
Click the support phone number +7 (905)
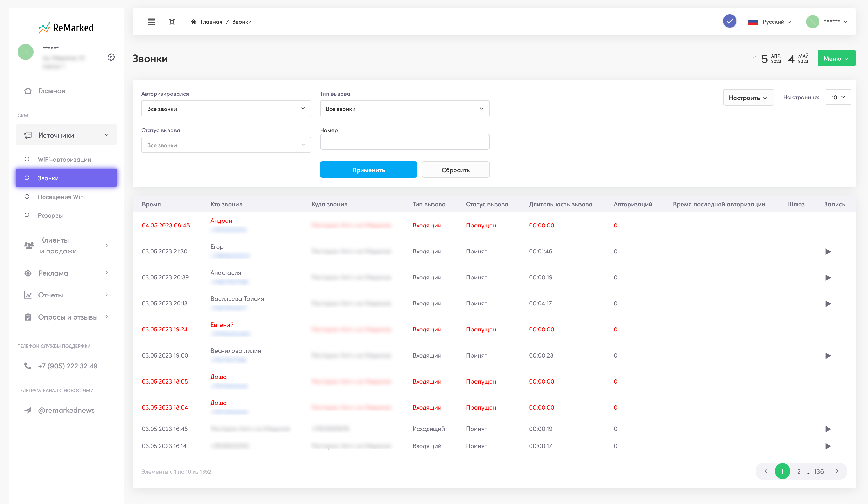[68, 366]
